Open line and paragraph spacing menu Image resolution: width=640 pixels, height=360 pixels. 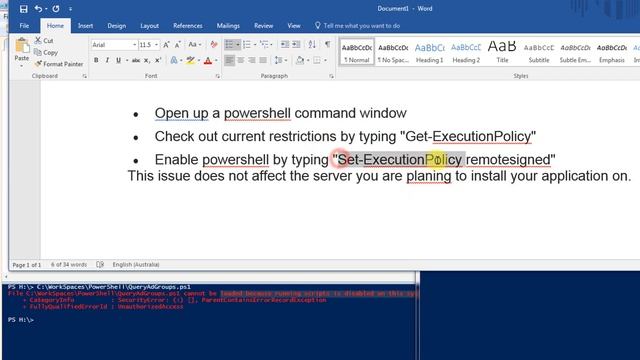[x=280, y=60]
